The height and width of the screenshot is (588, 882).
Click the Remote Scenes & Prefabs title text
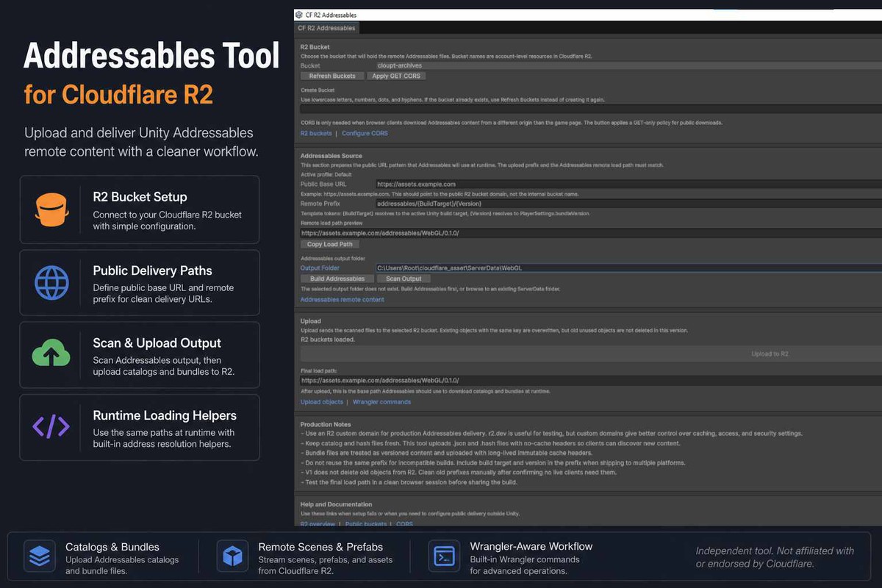coord(320,547)
